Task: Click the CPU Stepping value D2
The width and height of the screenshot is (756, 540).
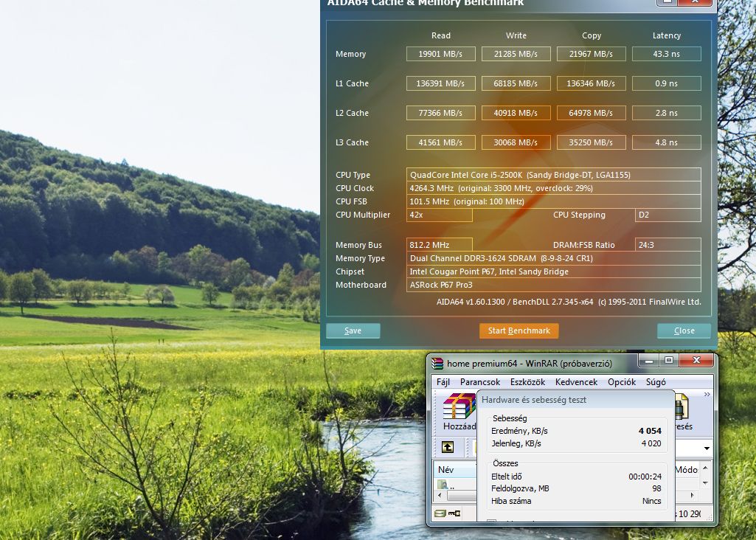Action: coord(667,215)
